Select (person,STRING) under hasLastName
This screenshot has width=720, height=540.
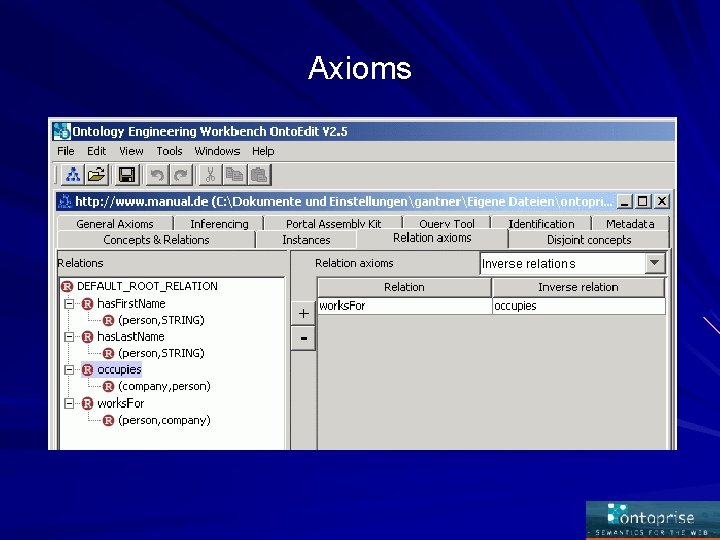coord(161,354)
